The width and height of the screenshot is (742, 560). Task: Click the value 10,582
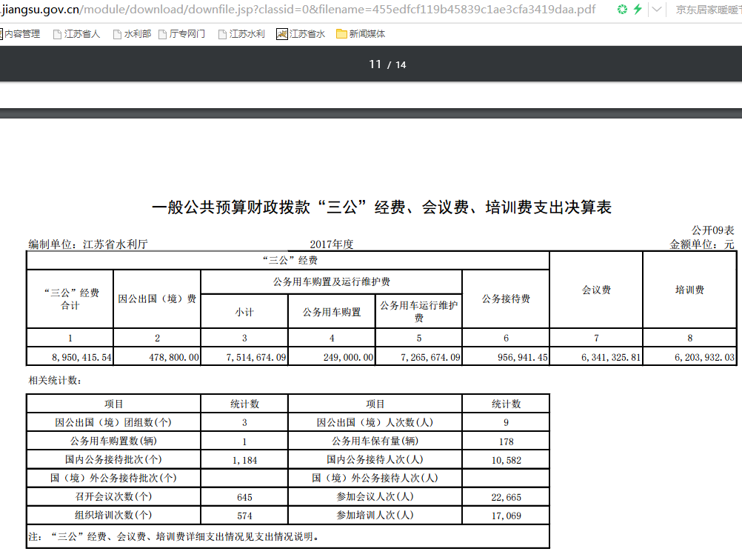click(x=506, y=460)
